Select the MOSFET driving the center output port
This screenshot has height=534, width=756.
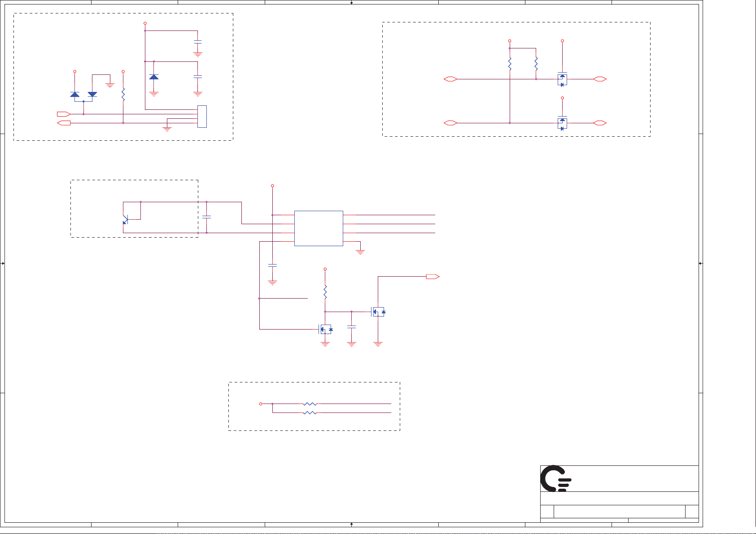[378, 312]
